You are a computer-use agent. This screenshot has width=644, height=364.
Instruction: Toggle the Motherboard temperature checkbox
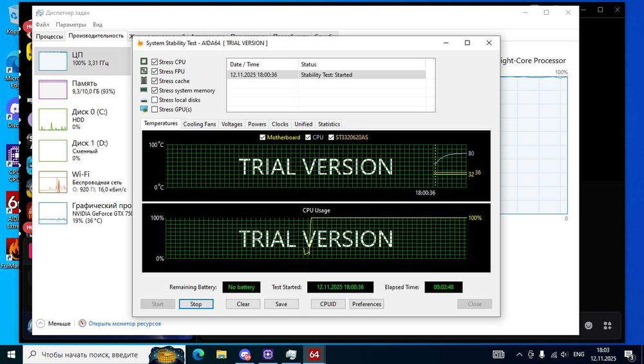pyautogui.click(x=262, y=137)
